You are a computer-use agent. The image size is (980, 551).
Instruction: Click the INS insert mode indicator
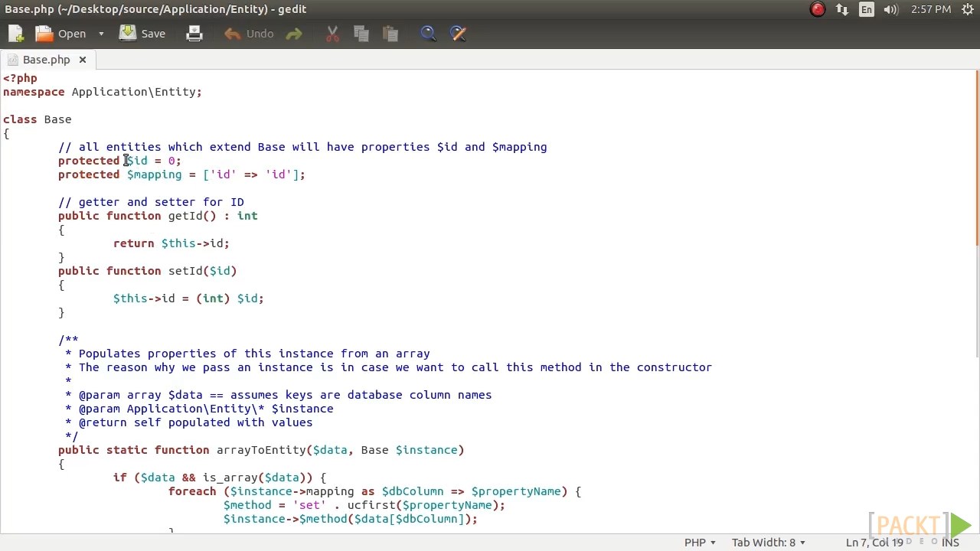[950, 543]
